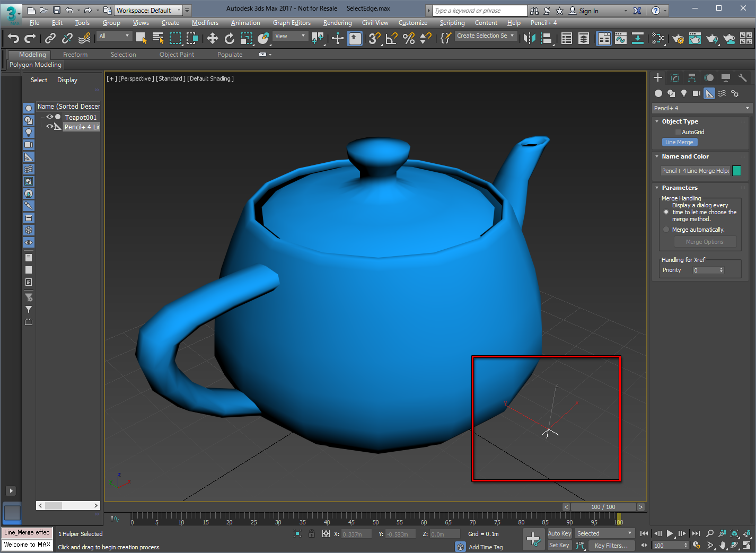Collapse the Parameters rollout
The height and width of the screenshot is (553, 756).
[x=679, y=188]
